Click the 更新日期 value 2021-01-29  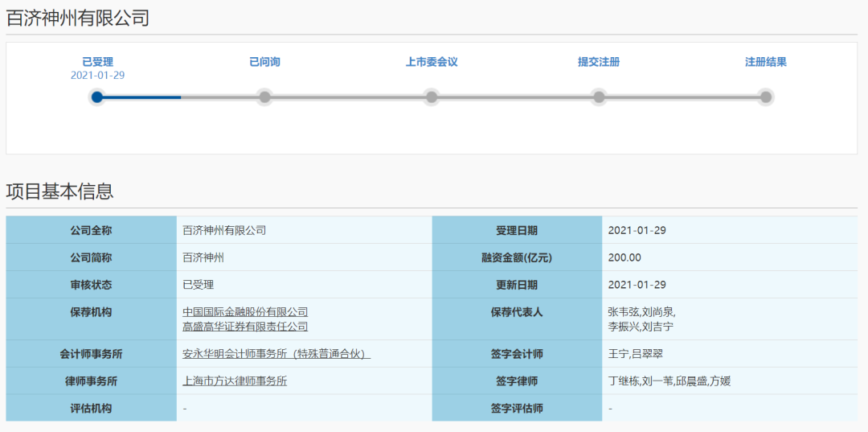637,286
